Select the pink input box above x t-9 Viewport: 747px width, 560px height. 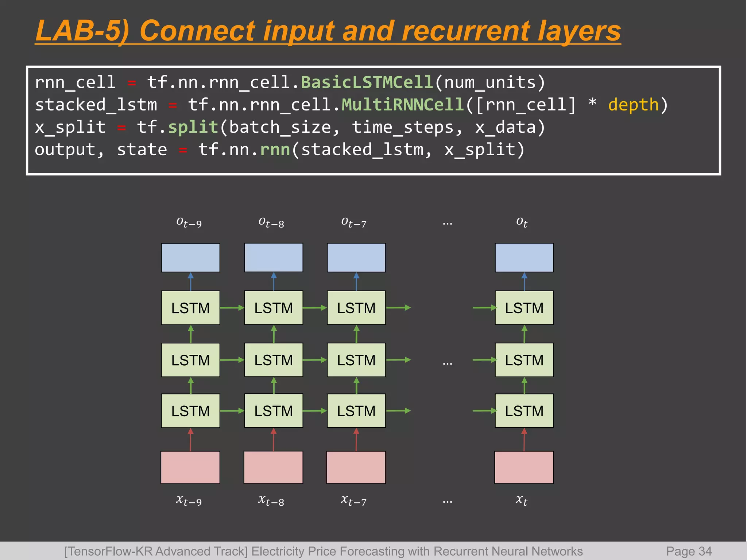click(x=190, y=467)
